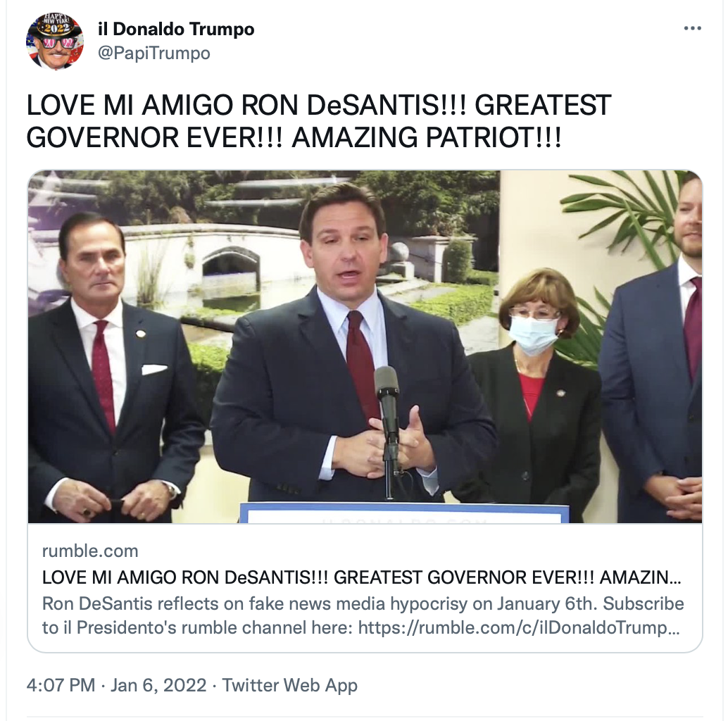
Task: Click the Jan 6, 2022 date
Action: coord(158,685)
